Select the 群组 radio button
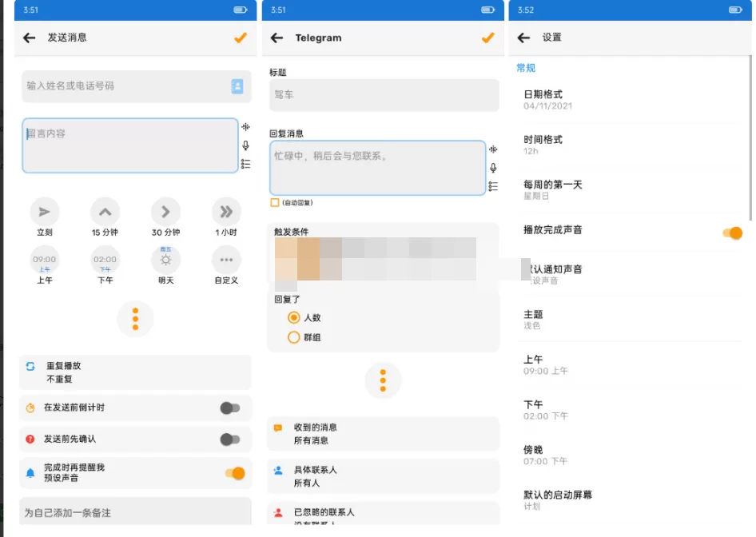 pos(294,337)
